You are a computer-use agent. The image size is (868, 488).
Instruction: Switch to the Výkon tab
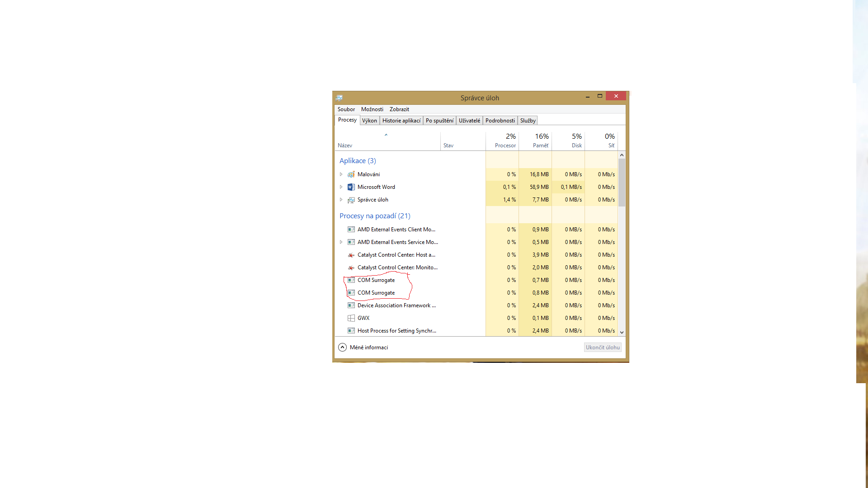click(x=369, y=121)
